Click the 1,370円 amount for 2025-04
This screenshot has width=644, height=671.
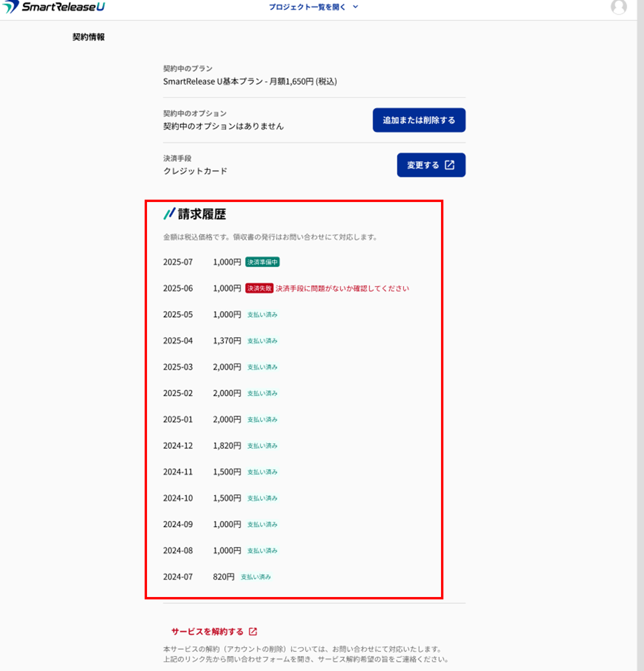(x=227, y=341)
